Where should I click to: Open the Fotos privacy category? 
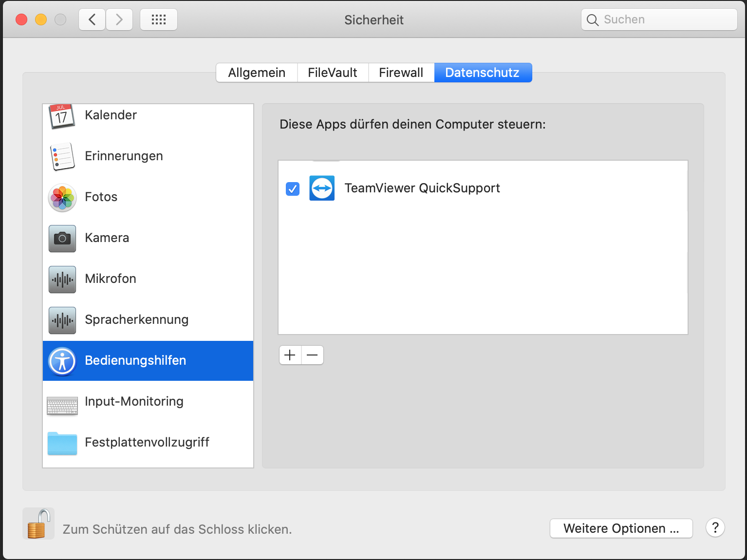coord(101,197)
